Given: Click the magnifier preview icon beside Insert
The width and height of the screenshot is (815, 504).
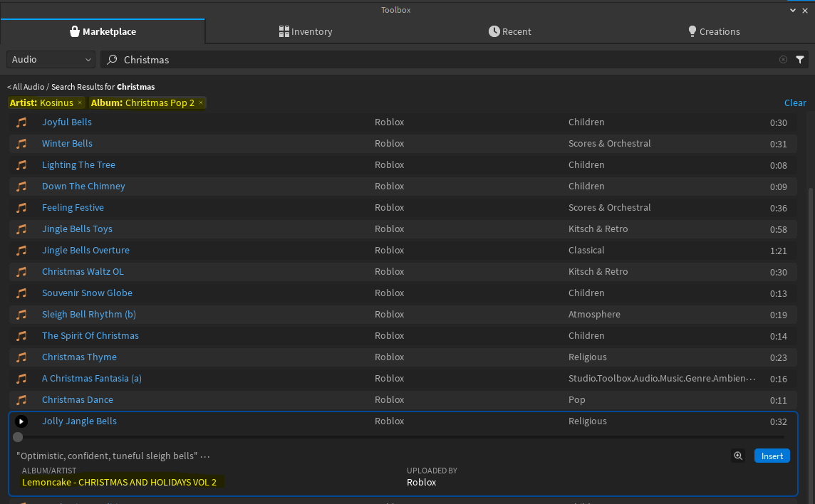Looking at the screenshot, I should click(738, 456).
